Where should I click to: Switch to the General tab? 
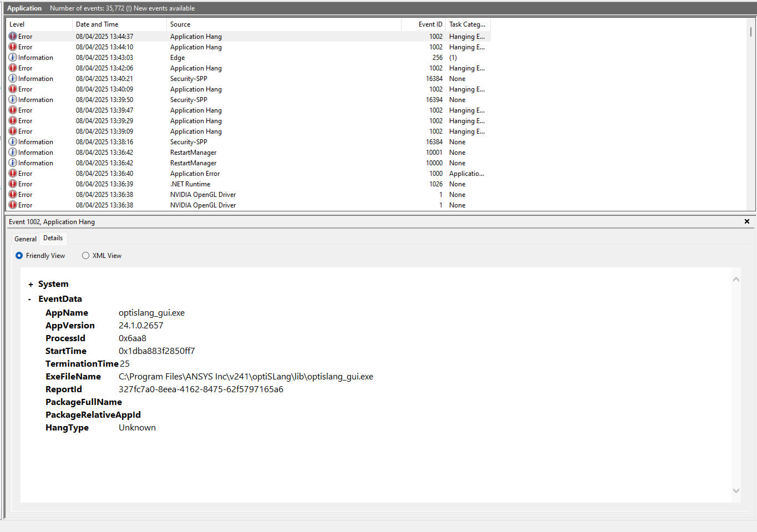tap(26, 239)
